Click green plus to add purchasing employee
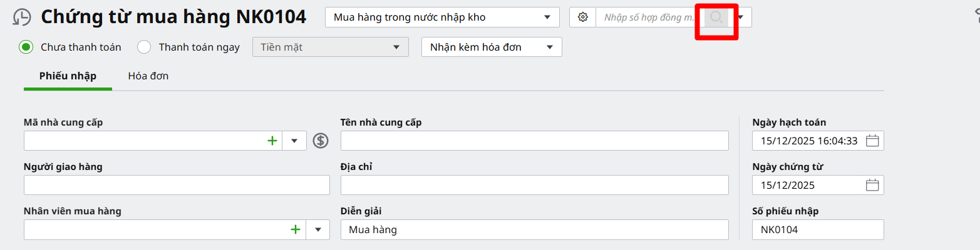 (x=295, y=229)
